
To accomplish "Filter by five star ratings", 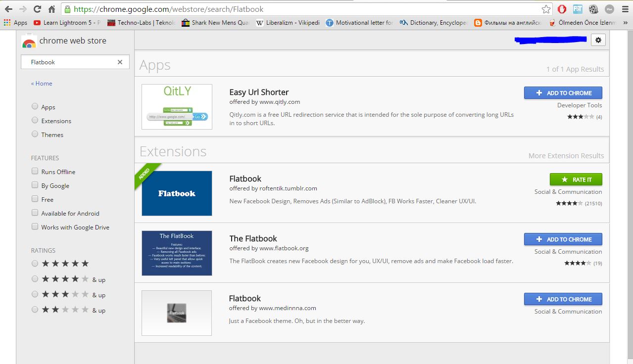I will (35, 264).
